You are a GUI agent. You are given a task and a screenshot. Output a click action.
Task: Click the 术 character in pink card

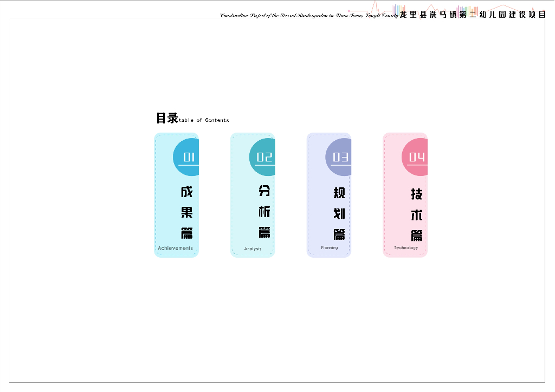coord(416,215)
